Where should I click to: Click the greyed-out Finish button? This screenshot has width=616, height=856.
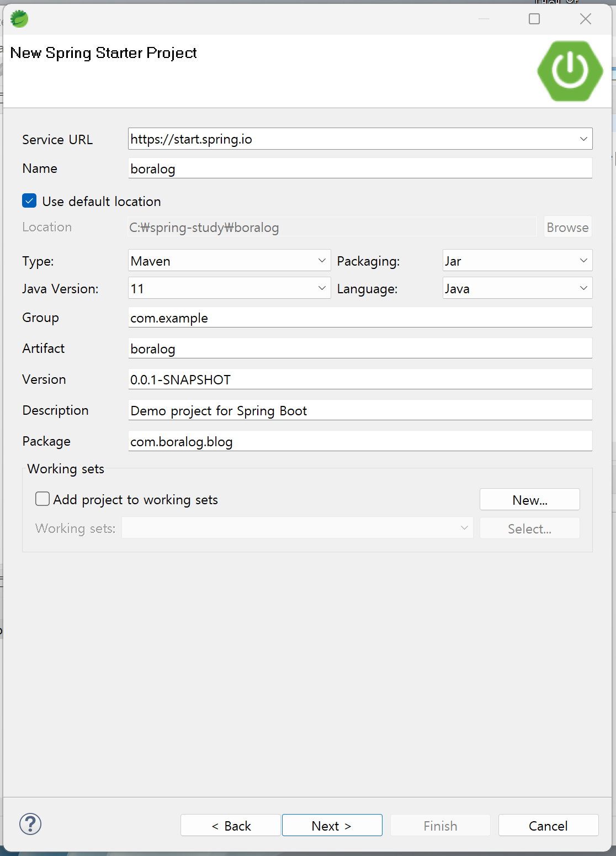[440, 825]
